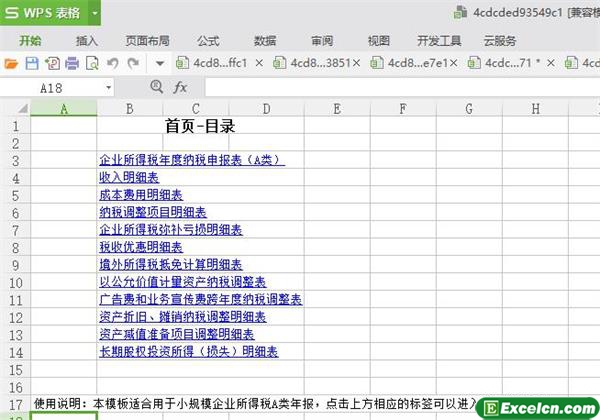Open the 广告费和业务宣传费跨年度纳税调整表 link

pos(201,299)
